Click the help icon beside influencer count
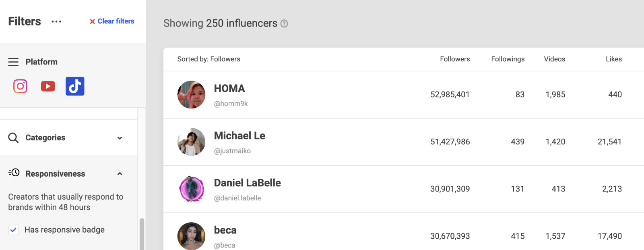The height and width of the screenshot is (250, 644). tap(284, 24)
